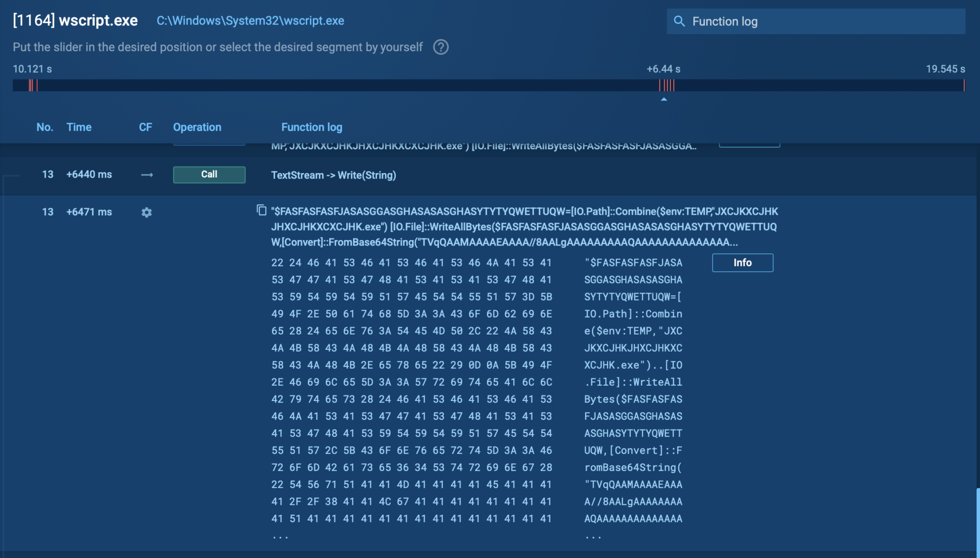Click the vertical scrollbar thumb at right
Image resolution: width=980 pixels, height=558 pixels.
click(978, 522)
